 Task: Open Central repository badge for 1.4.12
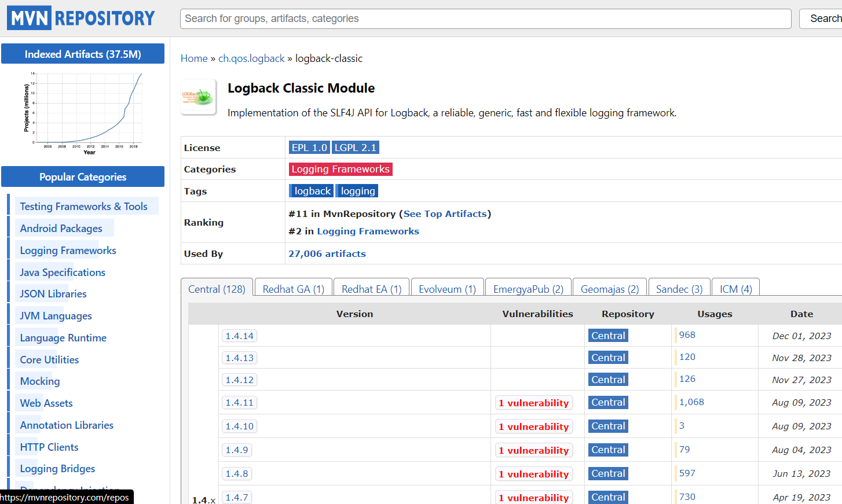pyautogui.click(x=608, y=380)
